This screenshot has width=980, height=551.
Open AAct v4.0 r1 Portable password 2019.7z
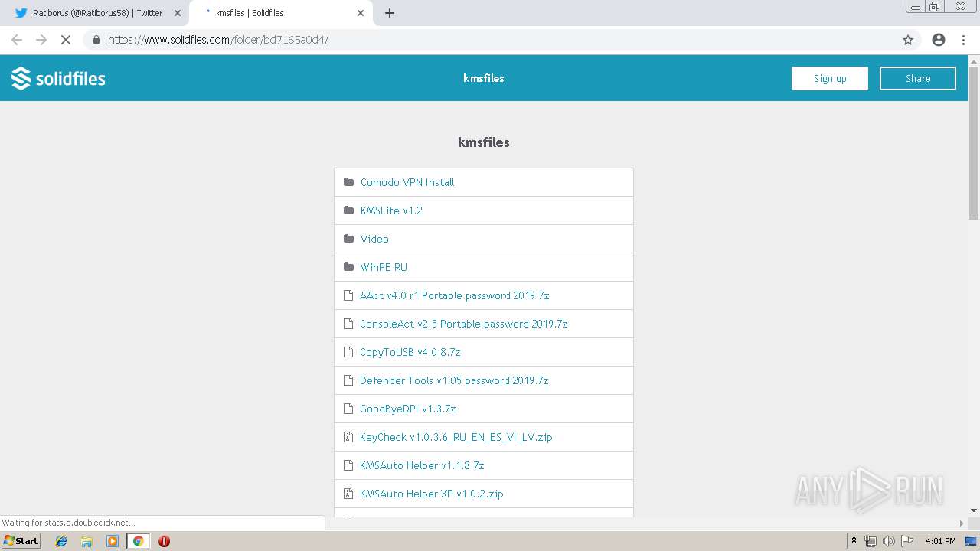pyautogui.click(x=455, y=295)
